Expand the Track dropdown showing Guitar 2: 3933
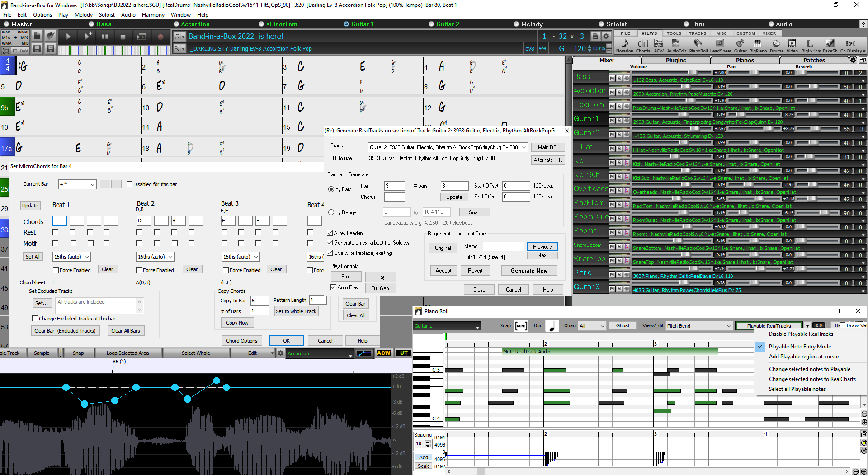This screenshot has height=475, width=868. tap(524, 147)
